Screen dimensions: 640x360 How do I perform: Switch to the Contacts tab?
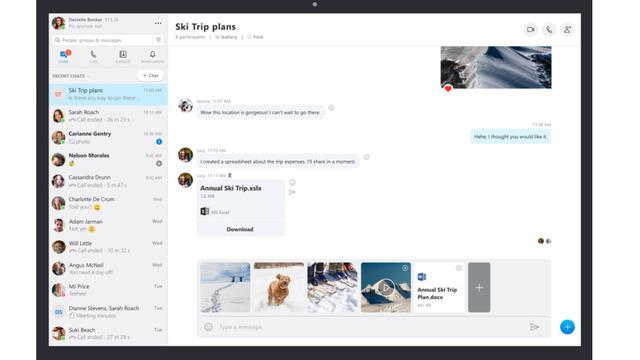[x=123, y=56]
